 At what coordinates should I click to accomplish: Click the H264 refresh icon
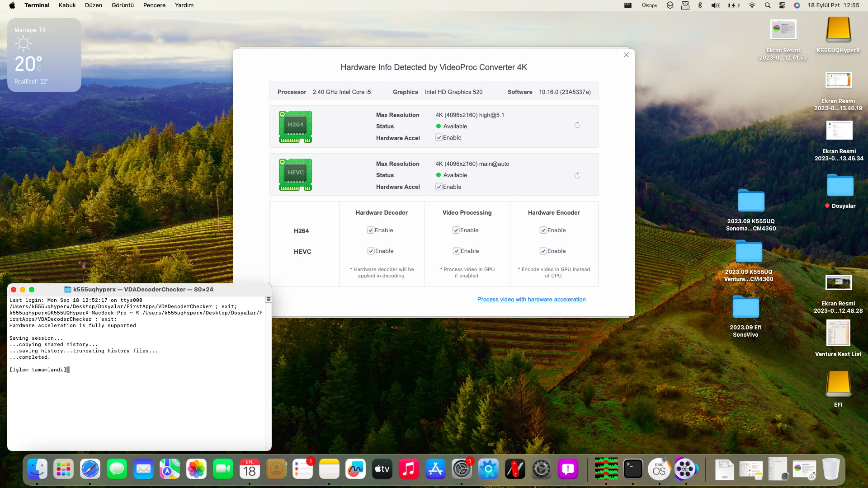(x=577, y=125)
